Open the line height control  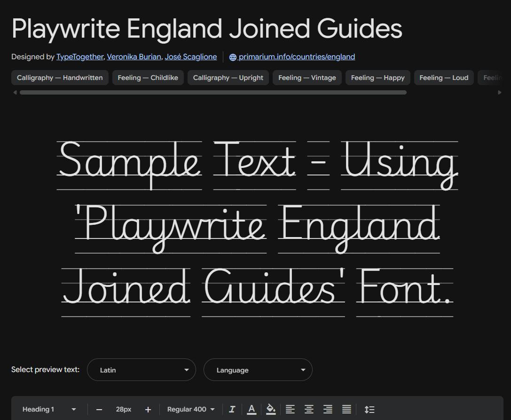pos(369,409)
